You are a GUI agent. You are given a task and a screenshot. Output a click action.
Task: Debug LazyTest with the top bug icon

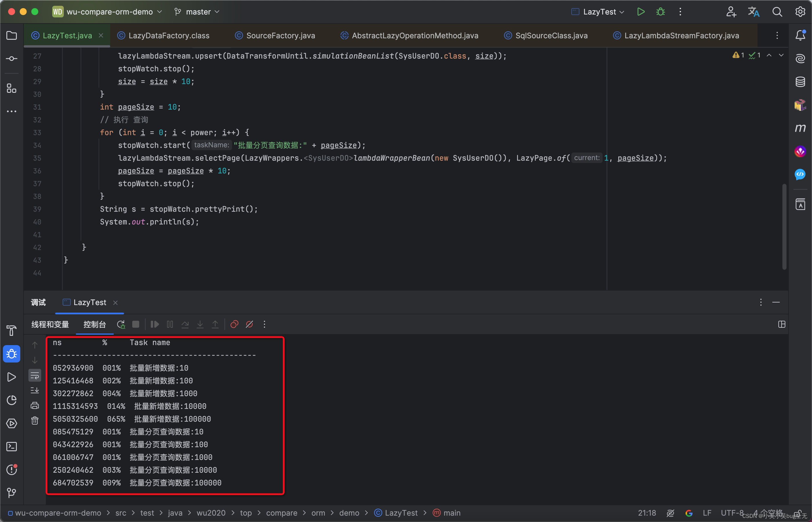[661, 12]
